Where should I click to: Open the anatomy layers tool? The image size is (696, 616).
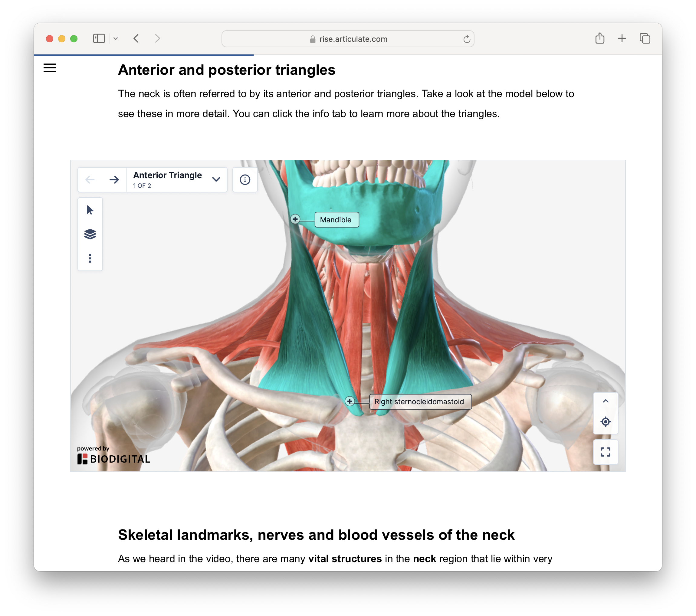90,234
